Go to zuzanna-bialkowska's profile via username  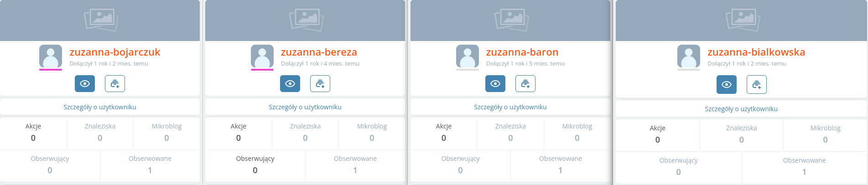[x=756, y=52]
